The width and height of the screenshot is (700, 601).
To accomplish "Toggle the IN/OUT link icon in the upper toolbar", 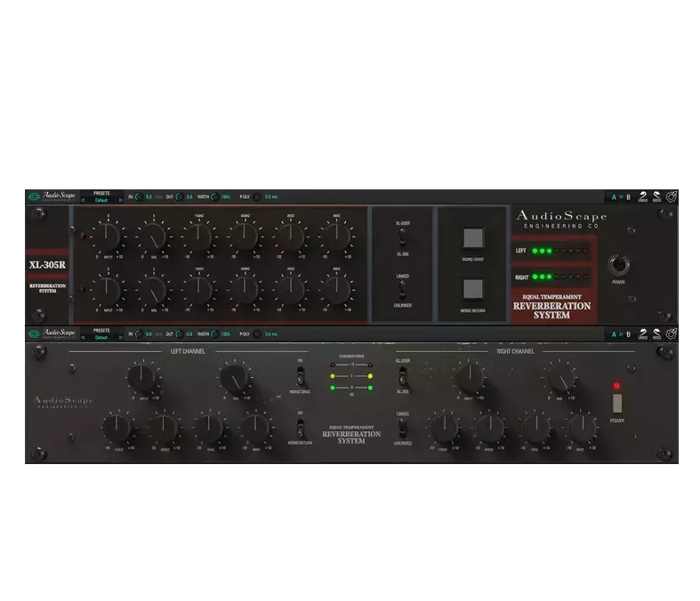I will coord(158,196).
